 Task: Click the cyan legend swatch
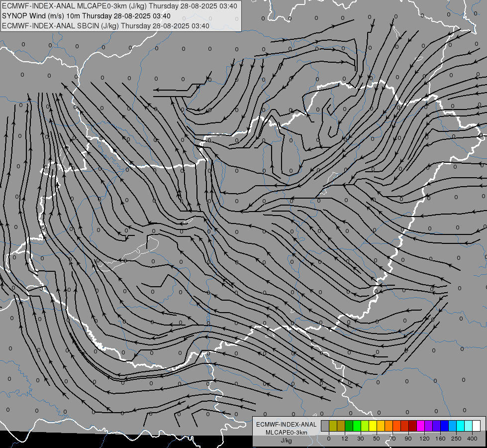[x=461, y=426]
